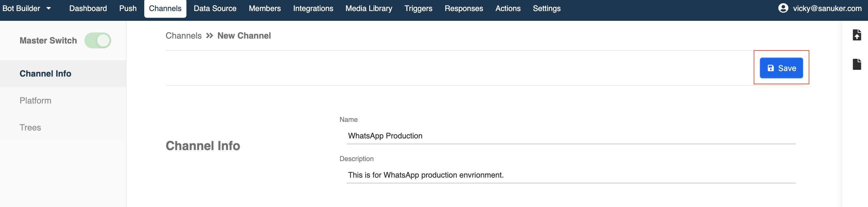This screenshot has width=868, height=207.
Task: Select Channel Info in the sidebar
Action: [x=63, y=73]
